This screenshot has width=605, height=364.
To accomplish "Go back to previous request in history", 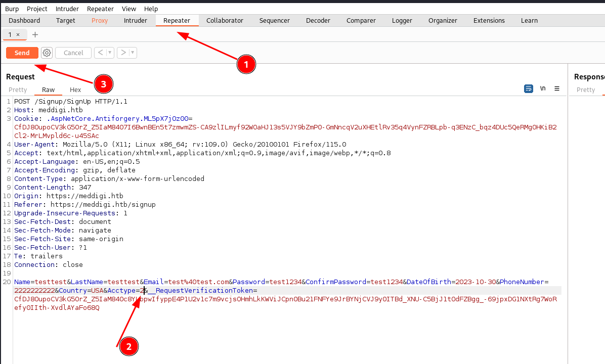I will click(100, 53).
